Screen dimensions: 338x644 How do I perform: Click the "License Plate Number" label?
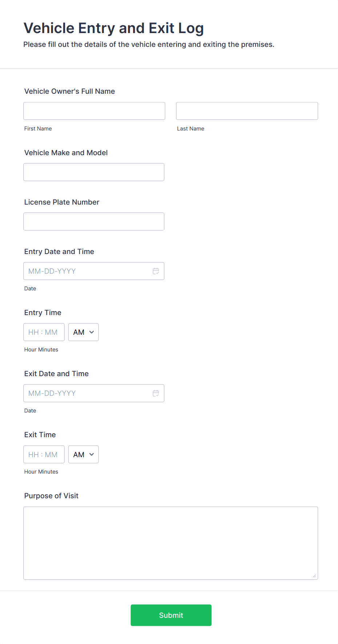coord(62,202)
